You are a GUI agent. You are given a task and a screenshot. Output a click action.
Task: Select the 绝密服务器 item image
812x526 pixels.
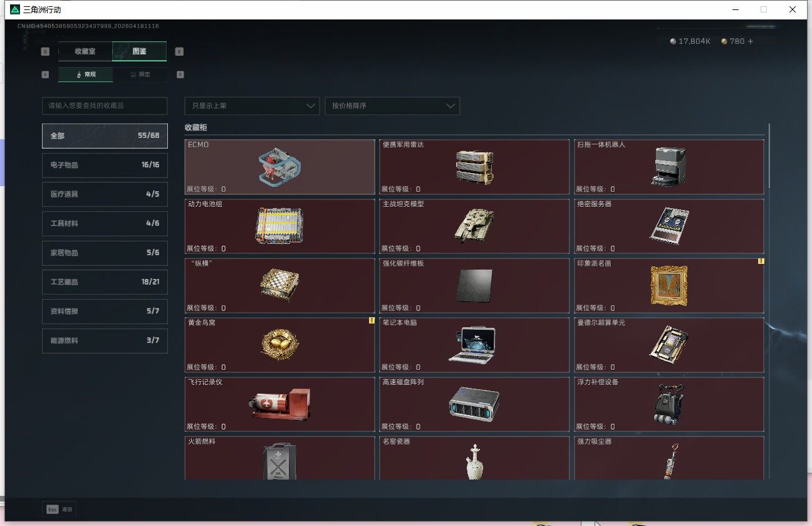[x=669, y=226]
